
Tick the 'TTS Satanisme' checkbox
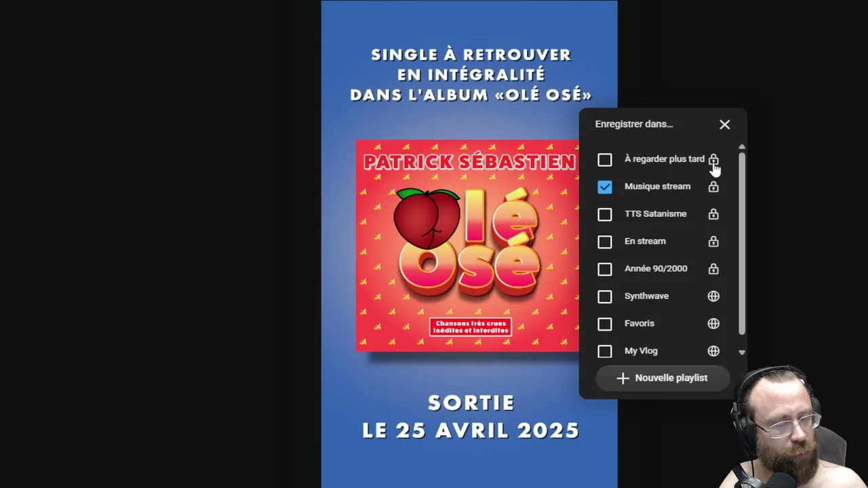(605, 214)
